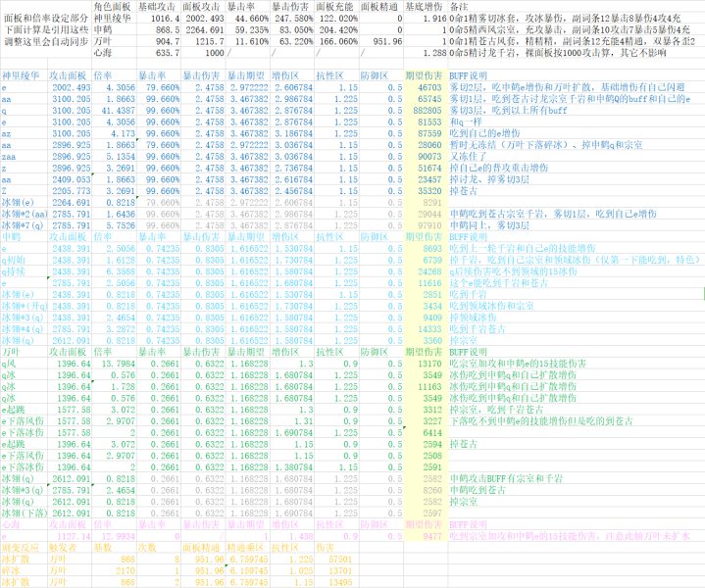This screenshot has width=705, height=588.
Task: Click 万叶 面板精通 cell 951.96
Action: [x=386, y=41]
